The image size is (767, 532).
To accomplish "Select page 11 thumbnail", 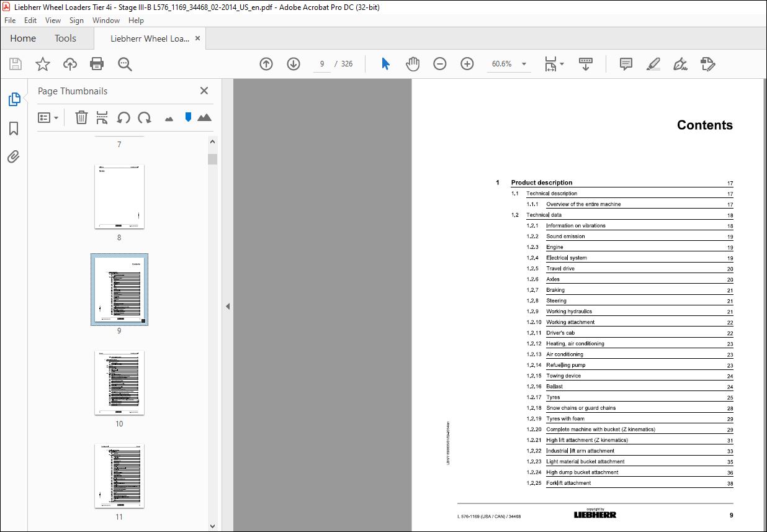I will coord(119,476).
